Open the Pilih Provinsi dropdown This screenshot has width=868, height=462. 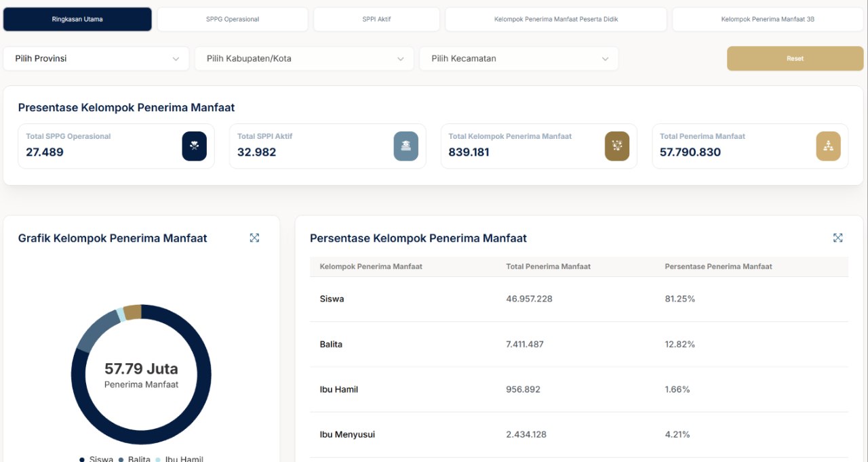click(x=96, y=58)
